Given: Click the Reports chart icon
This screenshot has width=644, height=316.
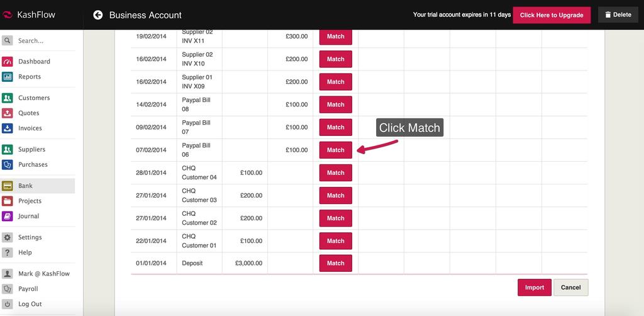Looking at the screenshot, I should coord(8,77).
